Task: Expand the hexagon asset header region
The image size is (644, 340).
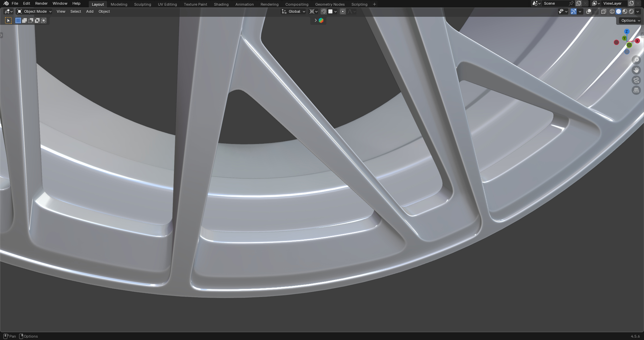Action: [315, 20]
